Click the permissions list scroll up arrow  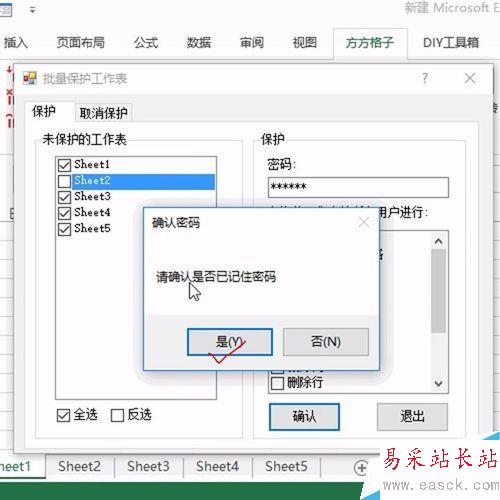pyautogui.click(x=438, y=241)
